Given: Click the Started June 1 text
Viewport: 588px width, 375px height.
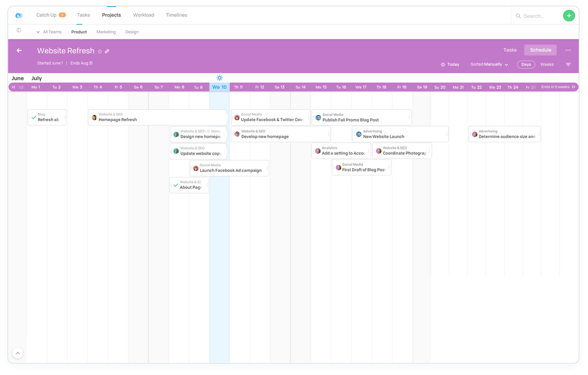Looking at the screenshot, I should click(x=50, y=63).
